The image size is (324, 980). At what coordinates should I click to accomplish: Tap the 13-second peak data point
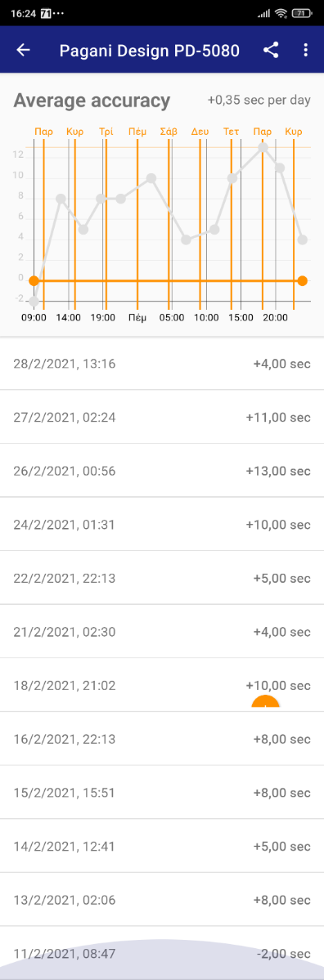click(263, 147)
